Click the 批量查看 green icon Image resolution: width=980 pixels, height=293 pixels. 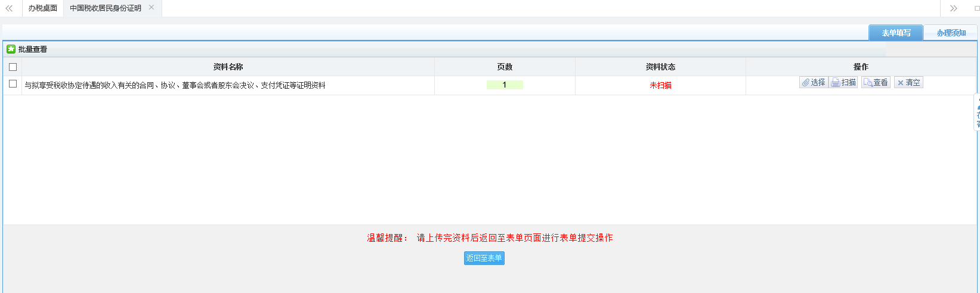(11, 49)
